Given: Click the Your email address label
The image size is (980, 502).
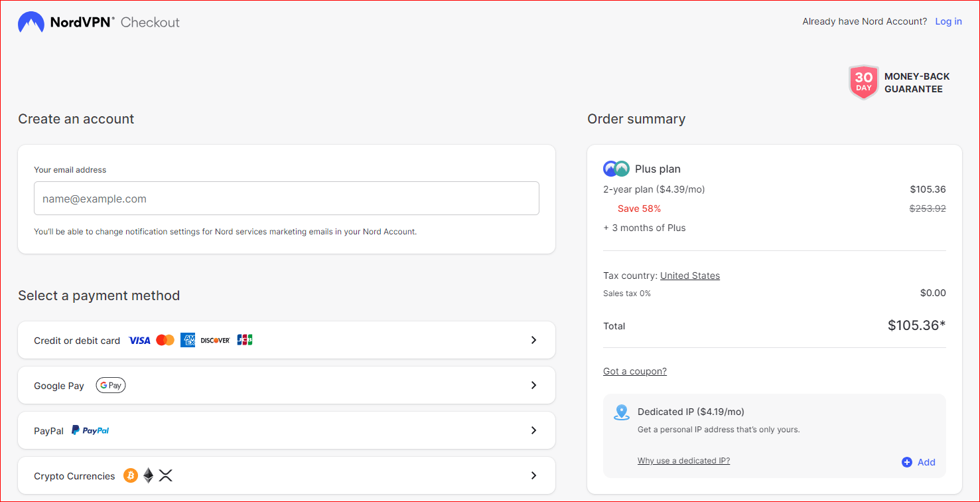Looking at the screenshot, I should pyautogui.click(x=70, y=170).
